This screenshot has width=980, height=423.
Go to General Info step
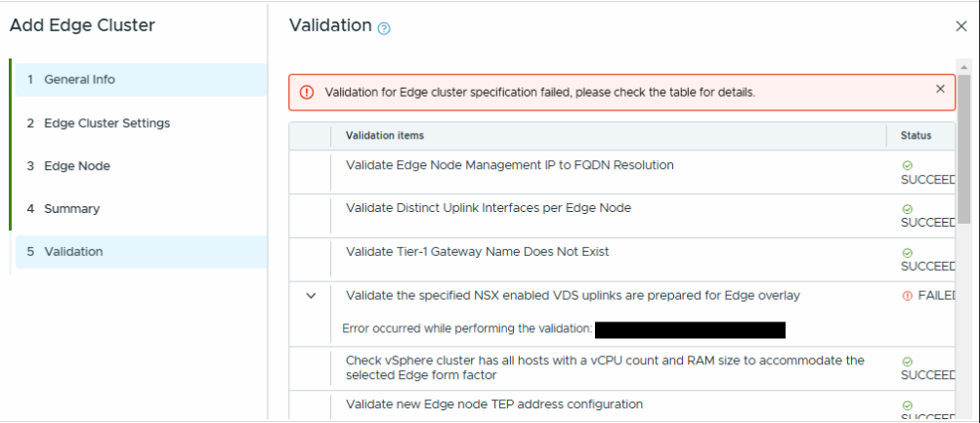[79, 80]
